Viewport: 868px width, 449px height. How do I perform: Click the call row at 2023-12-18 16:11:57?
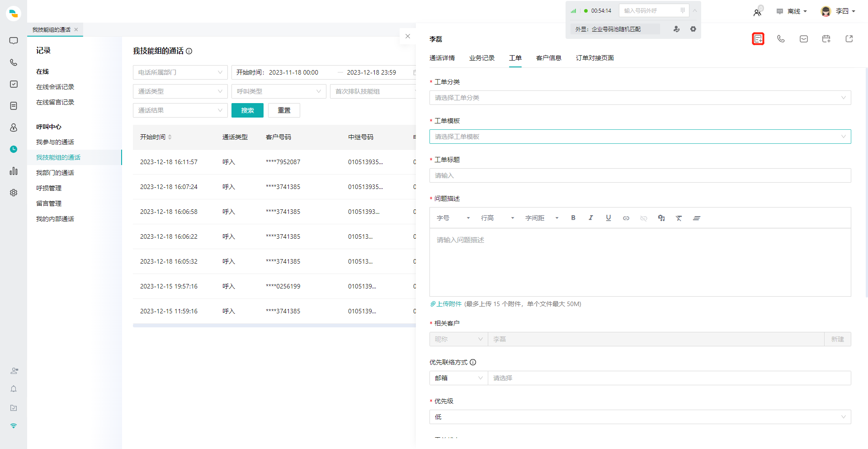(x=274, y=162)
